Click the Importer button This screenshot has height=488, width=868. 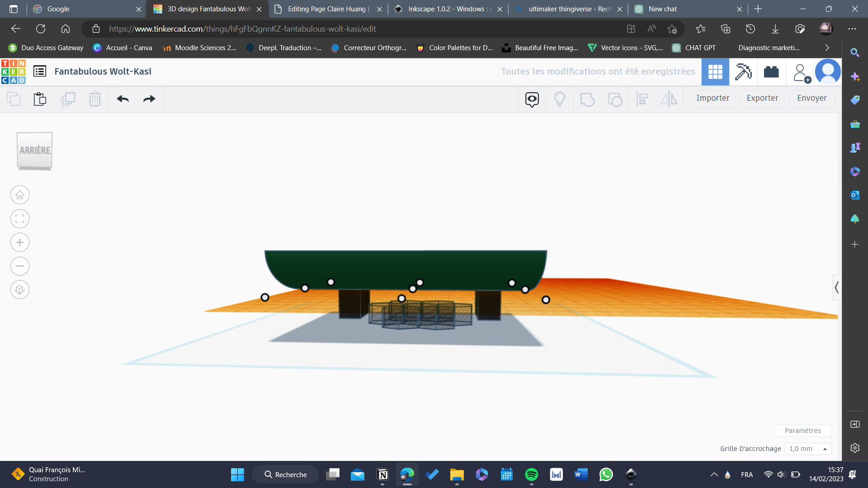point(713,99)
